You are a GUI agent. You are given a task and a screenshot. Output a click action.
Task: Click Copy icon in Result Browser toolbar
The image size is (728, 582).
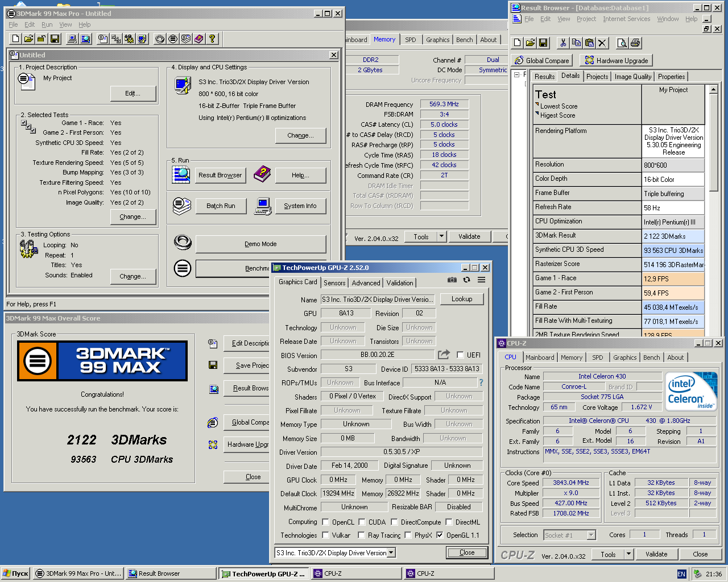(x=576, y=43)
